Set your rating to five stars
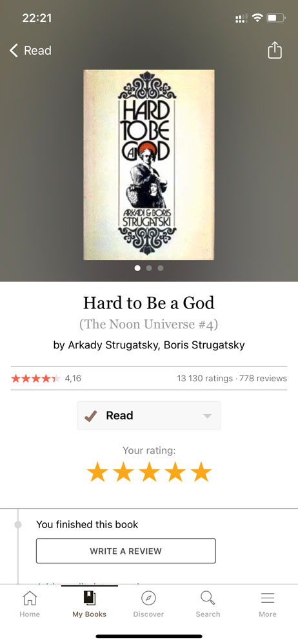Screen dimensions: 298x644 tap(201, 472)
